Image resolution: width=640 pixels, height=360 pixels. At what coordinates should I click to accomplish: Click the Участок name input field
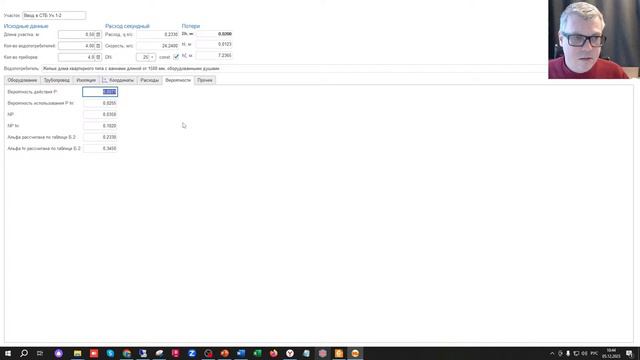coord(54,16)
